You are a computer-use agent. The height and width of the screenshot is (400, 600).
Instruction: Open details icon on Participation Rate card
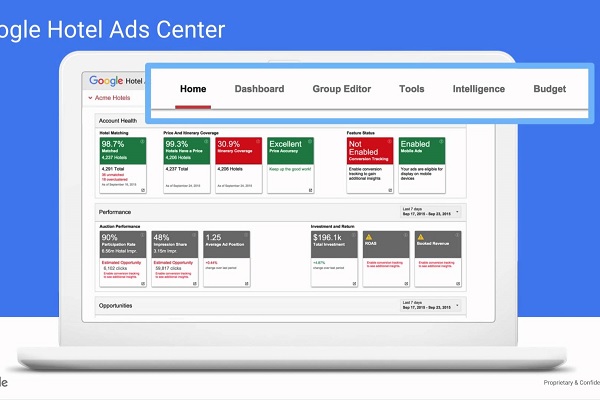tap(143, 283)
